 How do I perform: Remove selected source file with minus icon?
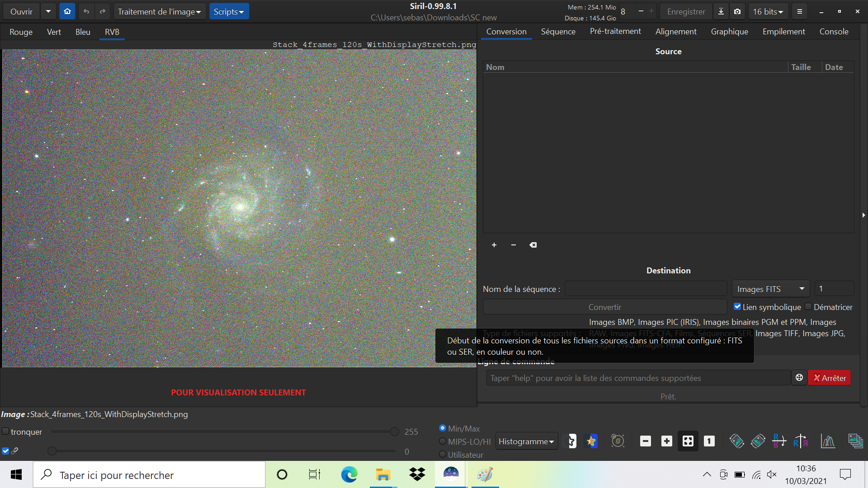[x=514, y=245]
